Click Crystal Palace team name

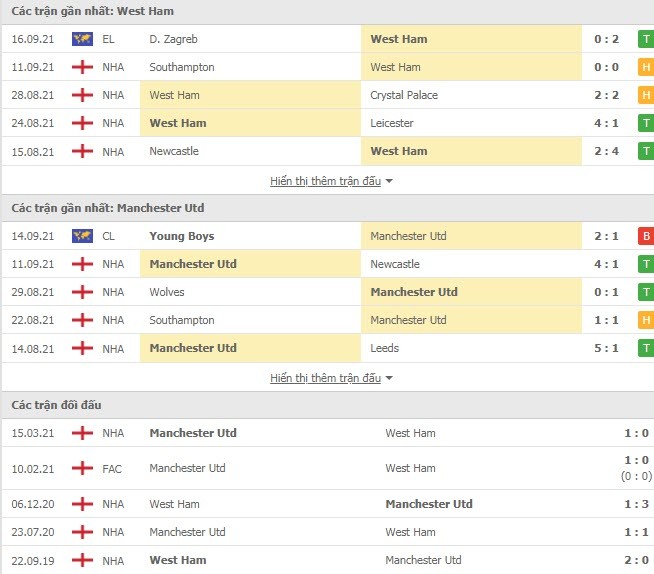[404, 95]
